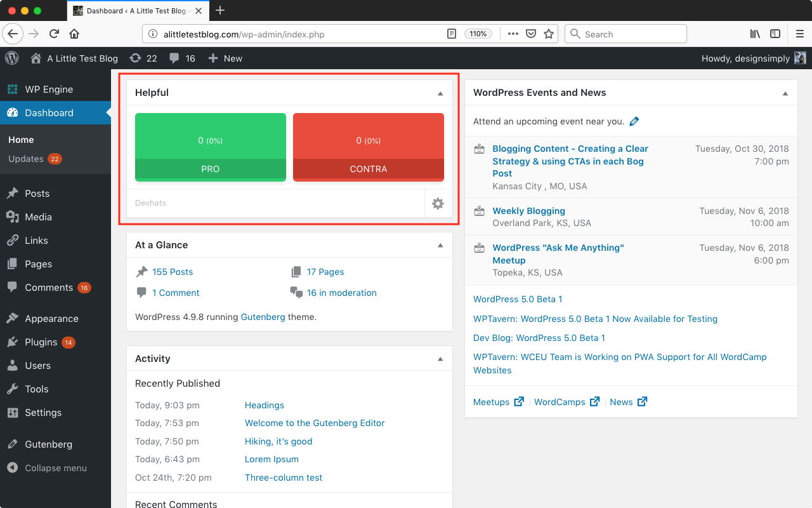
Task: Open the Tools menu
Action: click(55, 389)
